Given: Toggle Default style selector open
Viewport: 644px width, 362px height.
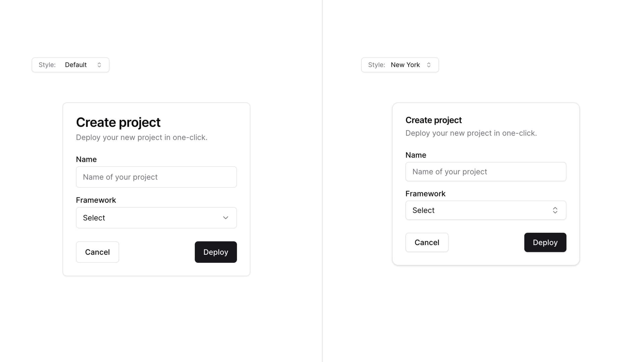Looking at the screenshot, I should (84, 65).
